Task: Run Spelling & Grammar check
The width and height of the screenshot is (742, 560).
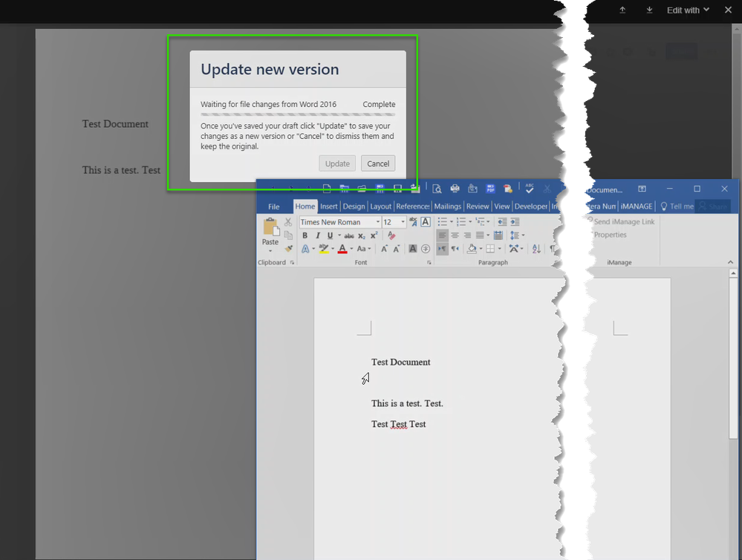Action: (x=530, y=187)
